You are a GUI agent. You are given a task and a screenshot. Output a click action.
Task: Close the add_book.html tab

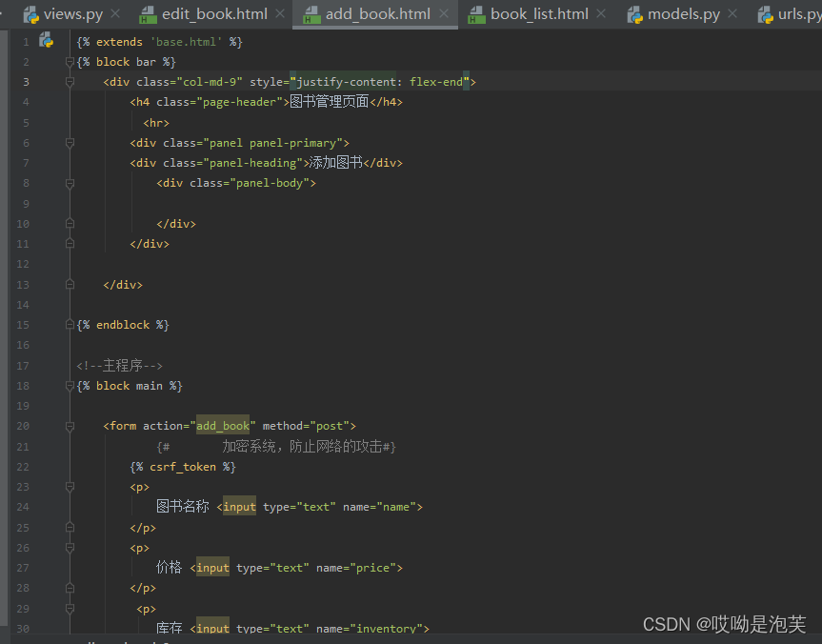click(x=444, y=14)
